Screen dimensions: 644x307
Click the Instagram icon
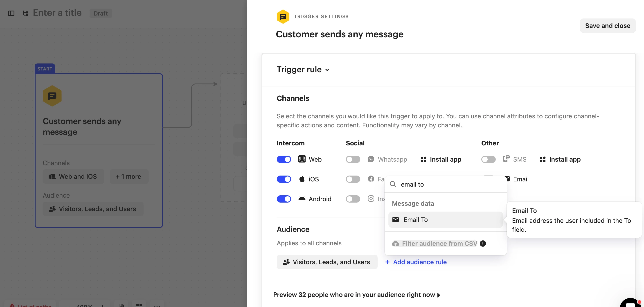(x=371, y=199)
